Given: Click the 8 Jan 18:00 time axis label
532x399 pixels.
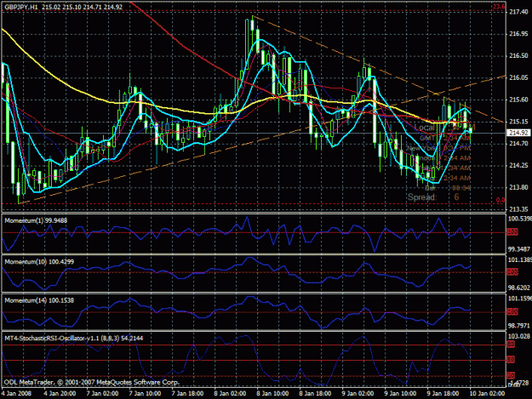Looking at the screenshot, I should [315, 394].
